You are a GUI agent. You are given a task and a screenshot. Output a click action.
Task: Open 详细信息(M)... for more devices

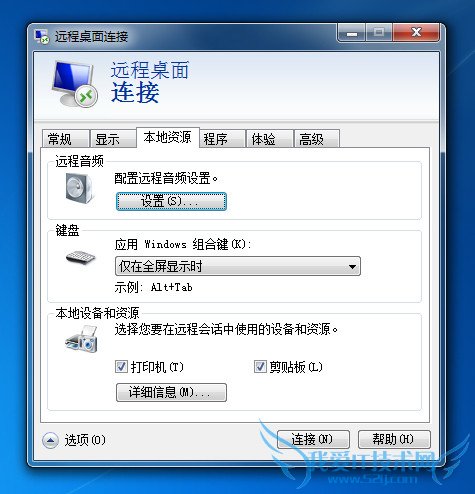pyautogui.click(x=171, y=392)
